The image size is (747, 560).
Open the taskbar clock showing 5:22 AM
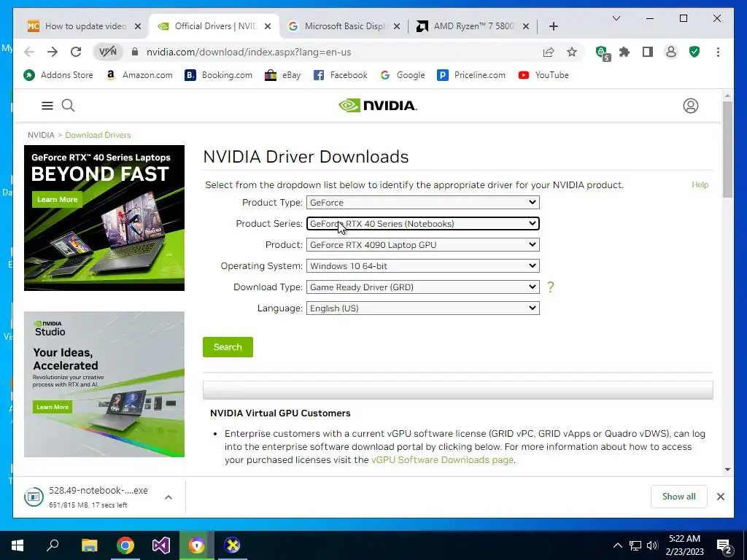pyautogui.click(x=684, y=545)
